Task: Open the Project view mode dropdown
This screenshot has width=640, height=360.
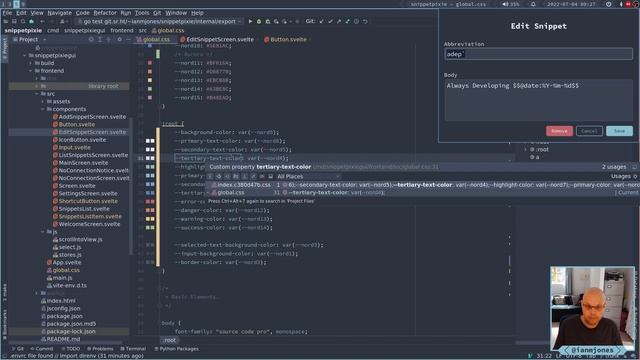Action: pos(29,40)
